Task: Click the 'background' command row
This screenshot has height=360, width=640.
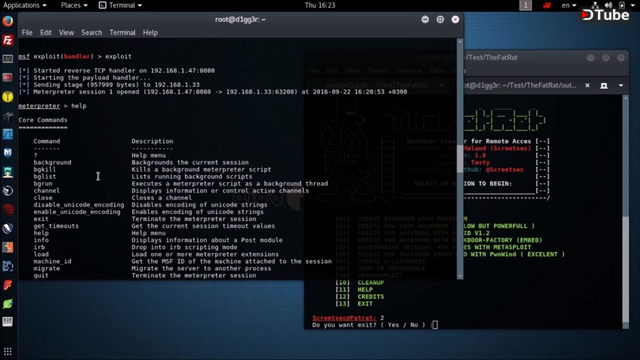Action: pyautogui.click(x=141, y=162)
